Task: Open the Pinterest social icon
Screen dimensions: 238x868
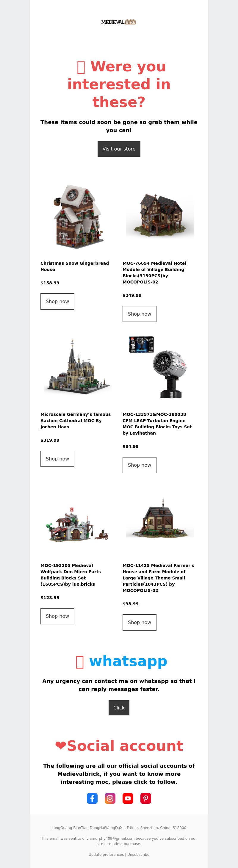Action: click(146, 798)
